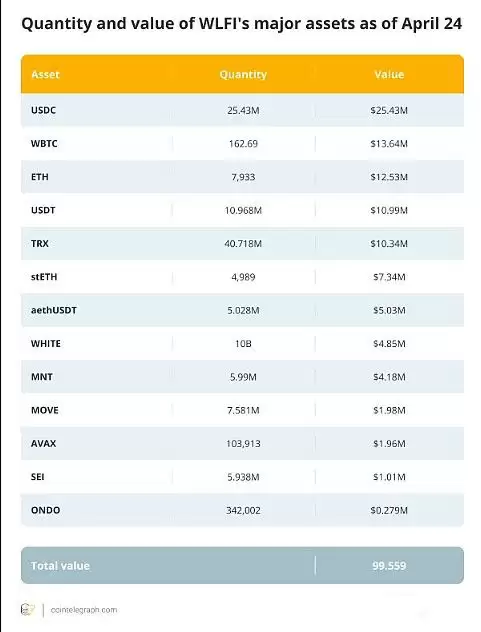The width and height of the screenshot is (481, 632).
Task: Select the MNT asset row label
Action: [x=42, y=377]
